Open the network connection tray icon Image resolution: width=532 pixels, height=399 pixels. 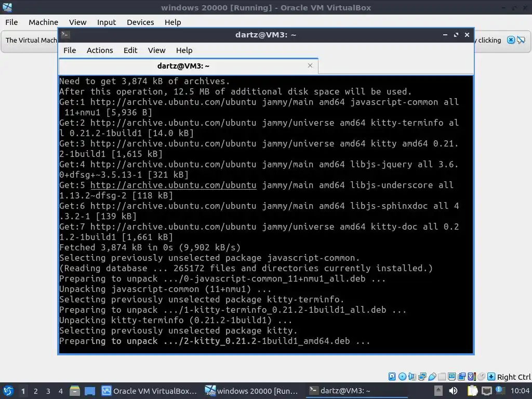click(x=487, y=391)
